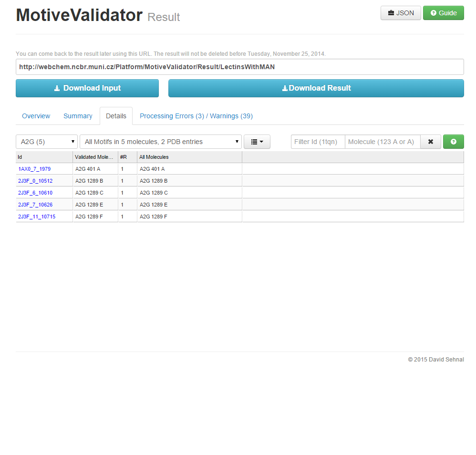
Task: Open entry 2J3F_0_10512
Action: (x=35, y=181)
